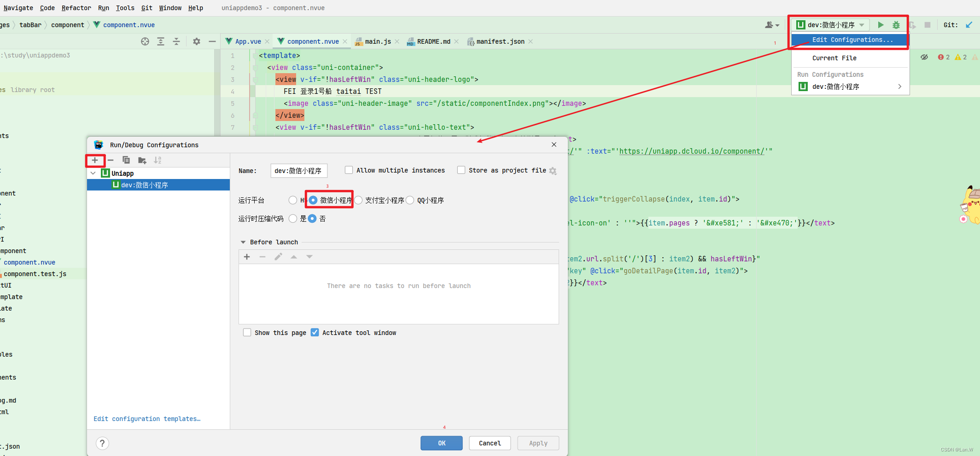Fold template tag on line 1
Image resolution: width=980 pixels, height=456 pixels.
pyautogui.click(x=255, y=56)
